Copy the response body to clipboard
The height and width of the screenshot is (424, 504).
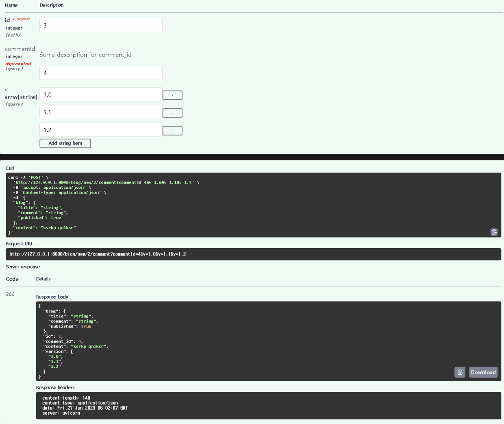click(460, 372)
